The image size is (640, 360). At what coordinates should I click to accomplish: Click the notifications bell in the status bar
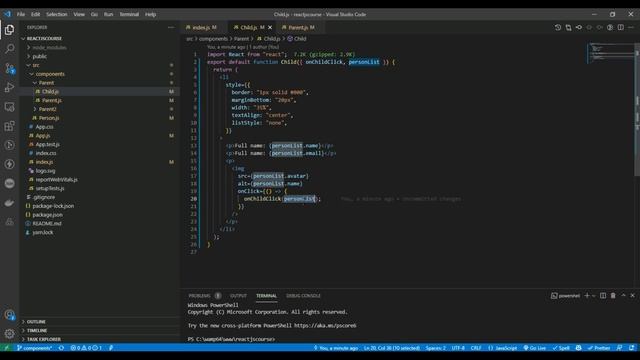click(x=632, y=348)
